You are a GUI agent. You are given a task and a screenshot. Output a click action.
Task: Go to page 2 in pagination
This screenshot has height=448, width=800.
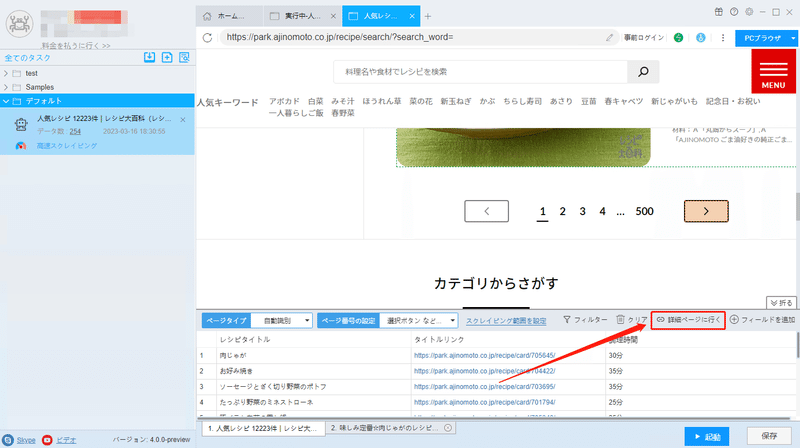point(562,211)
